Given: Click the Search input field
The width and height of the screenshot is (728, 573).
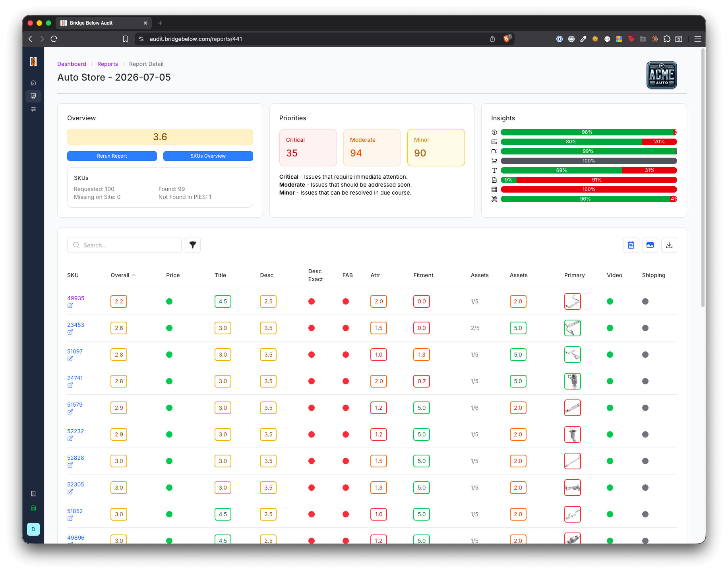Looking at the screenshot, I should pos(124,245).
